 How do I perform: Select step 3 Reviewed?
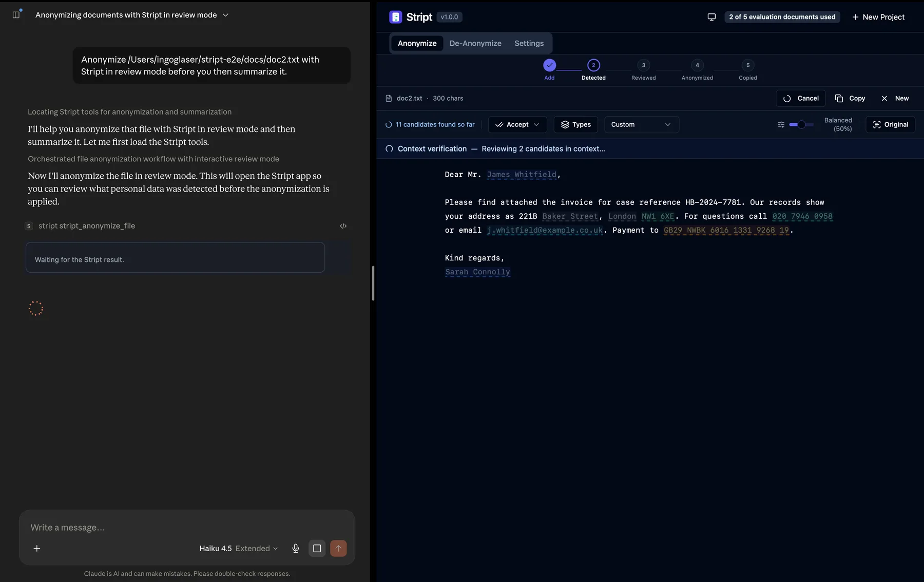click(x=643, y=65)
